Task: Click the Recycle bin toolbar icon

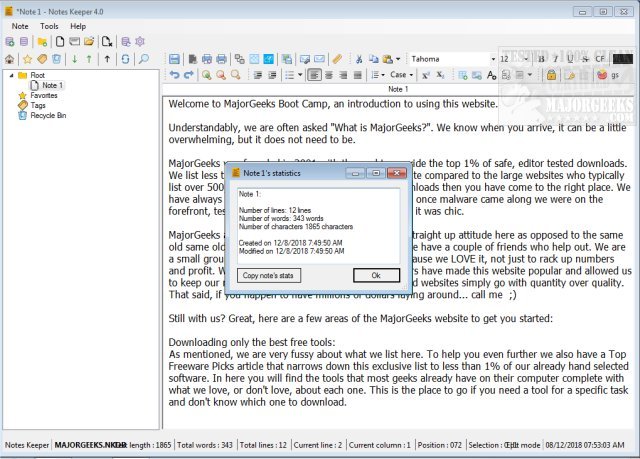Action: pyautogui.click(x=56, y=59)
